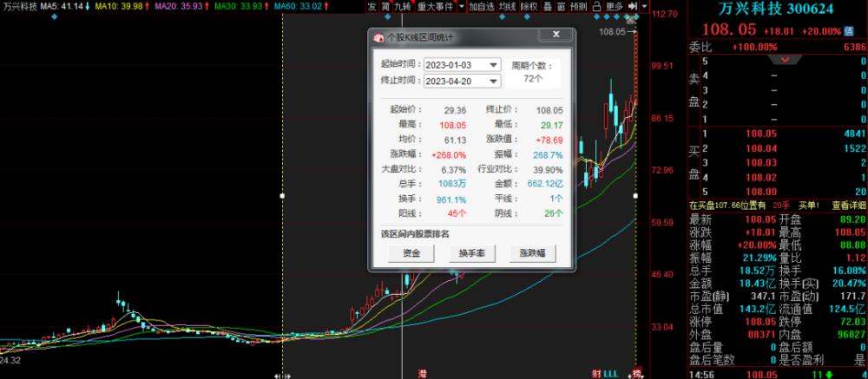Click the 涨停 value 108.05
Screen dimensions: 868x379
coord(761,322)
